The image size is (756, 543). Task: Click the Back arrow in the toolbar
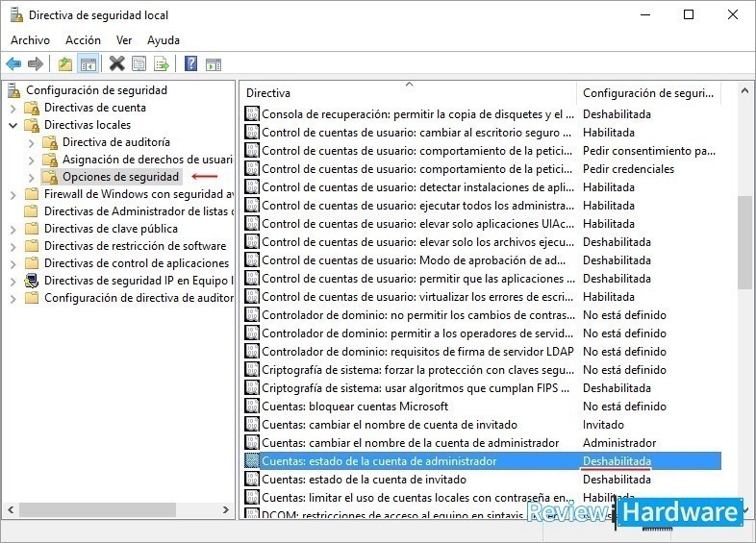[x=13, y=64]
